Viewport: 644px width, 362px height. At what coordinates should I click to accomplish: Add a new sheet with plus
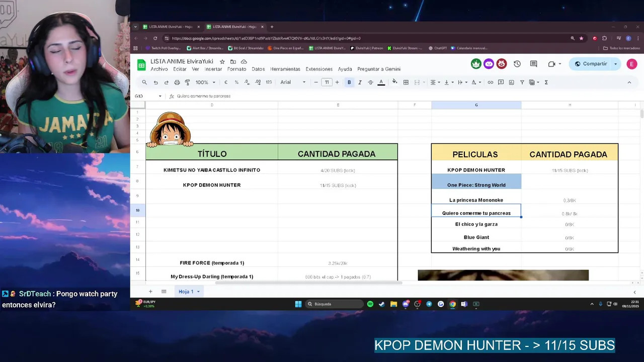[150, 292]
